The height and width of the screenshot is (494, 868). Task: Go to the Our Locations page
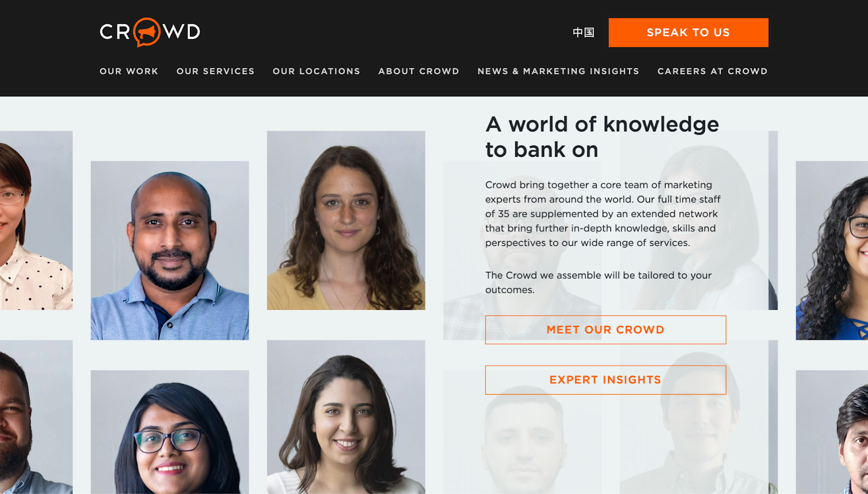[316, 71]
